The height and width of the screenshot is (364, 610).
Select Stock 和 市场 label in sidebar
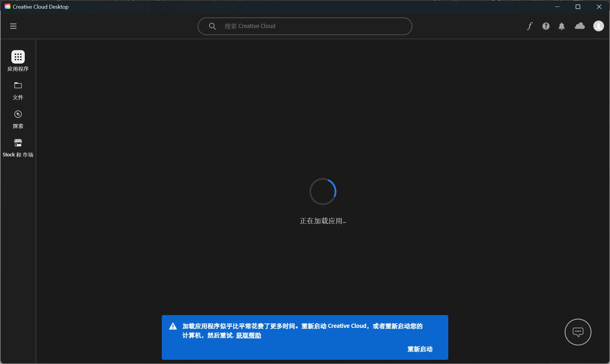tap(18, 155)
